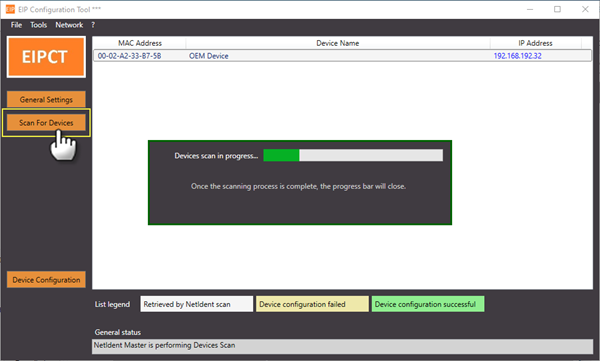Screen dimensions: 600x361
Task: Select the OEM Device name cell
Action: [x=209, y=56]
